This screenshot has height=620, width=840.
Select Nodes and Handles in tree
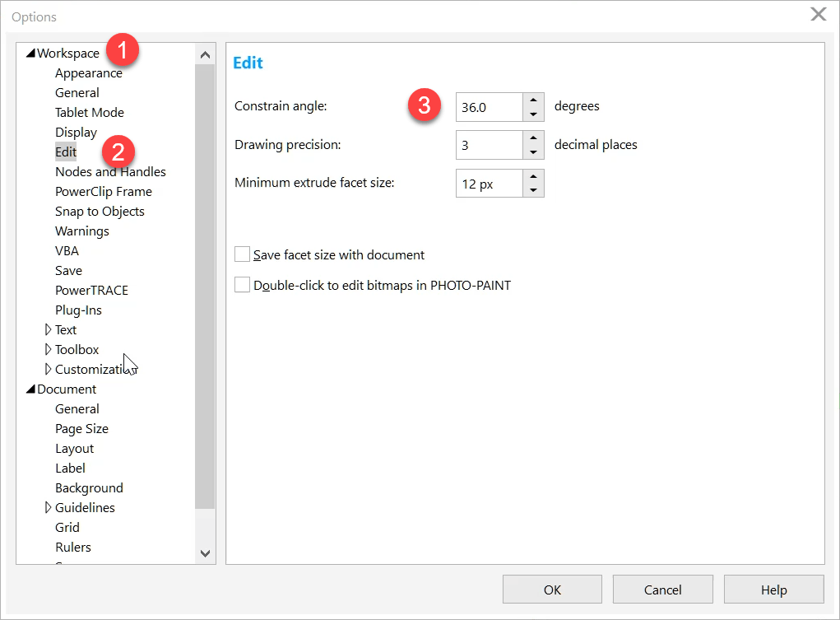pos(110,171)
